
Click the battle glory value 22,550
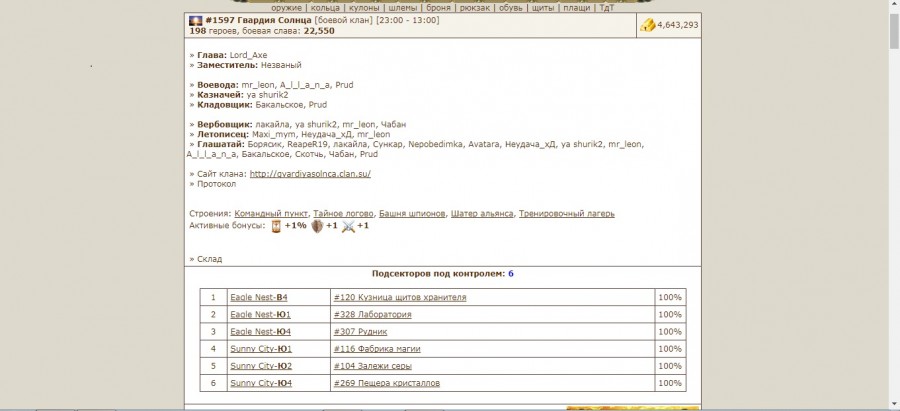point(321,31)
